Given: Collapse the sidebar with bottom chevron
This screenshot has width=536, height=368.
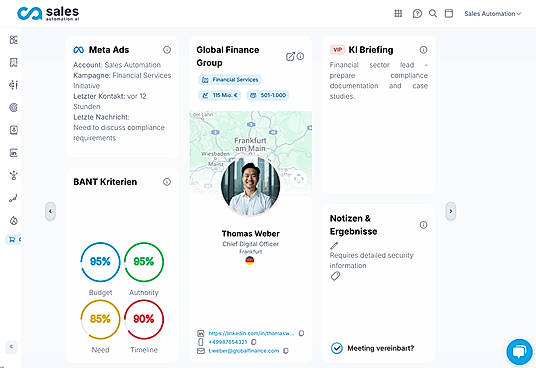Looking at the screenshot, I should pyautogui.click(x=11, y=346).
